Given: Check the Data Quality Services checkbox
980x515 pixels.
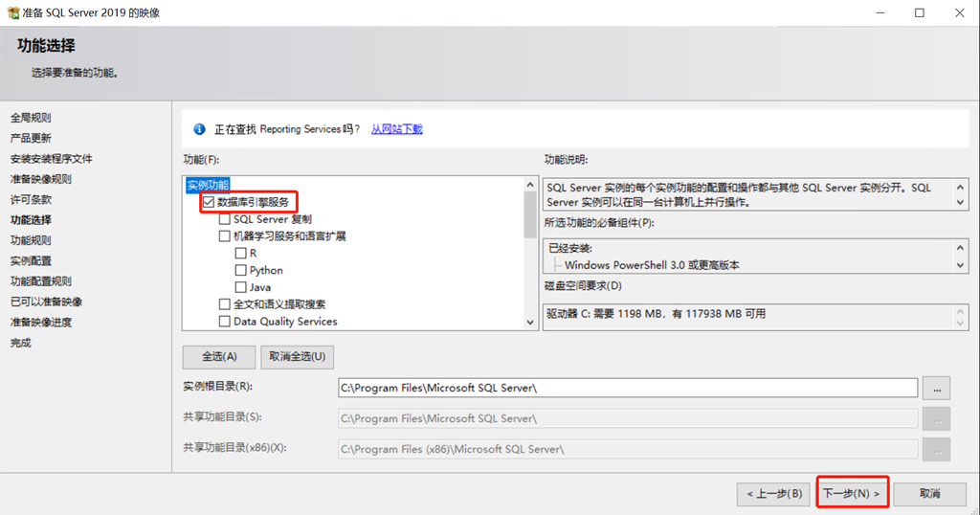Looking at the screenshot, I should [224, 322].
